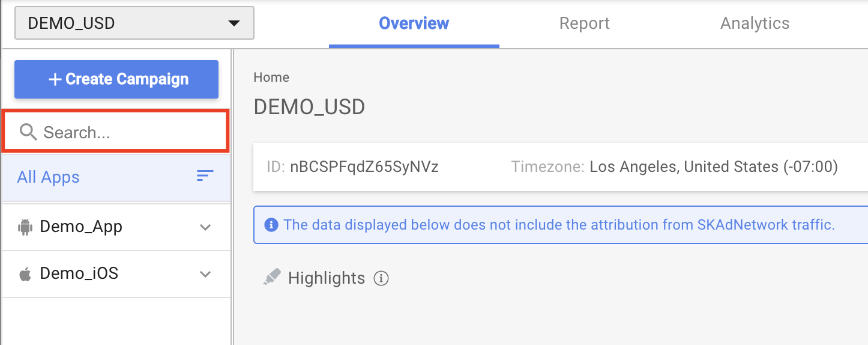Open the DEMO_USD account dropdown
This screenshot has height=345, width=868.
click(134, 23)
